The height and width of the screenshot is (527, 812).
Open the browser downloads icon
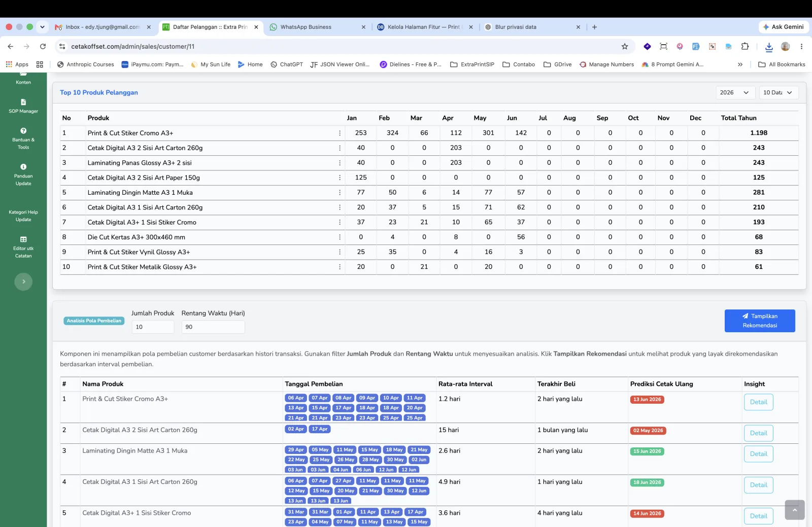tap(769, 46)
